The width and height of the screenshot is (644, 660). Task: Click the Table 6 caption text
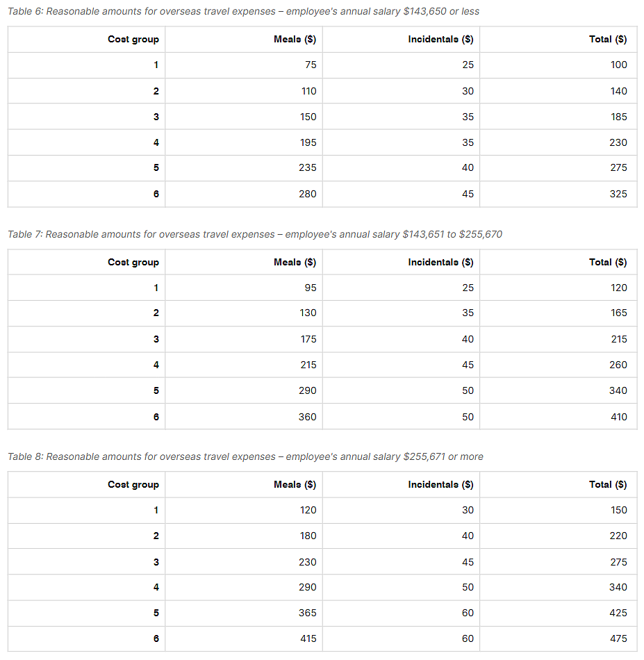[243, 11]
